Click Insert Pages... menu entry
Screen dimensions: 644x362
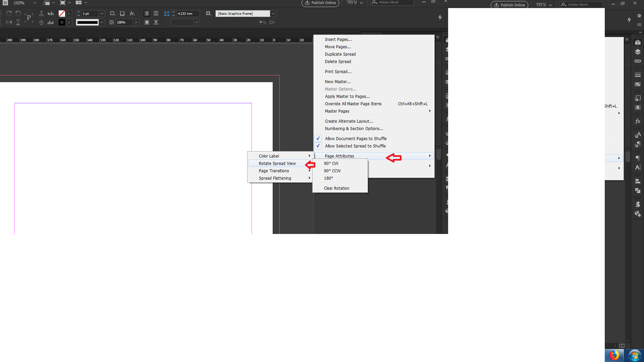coord(338,40)
